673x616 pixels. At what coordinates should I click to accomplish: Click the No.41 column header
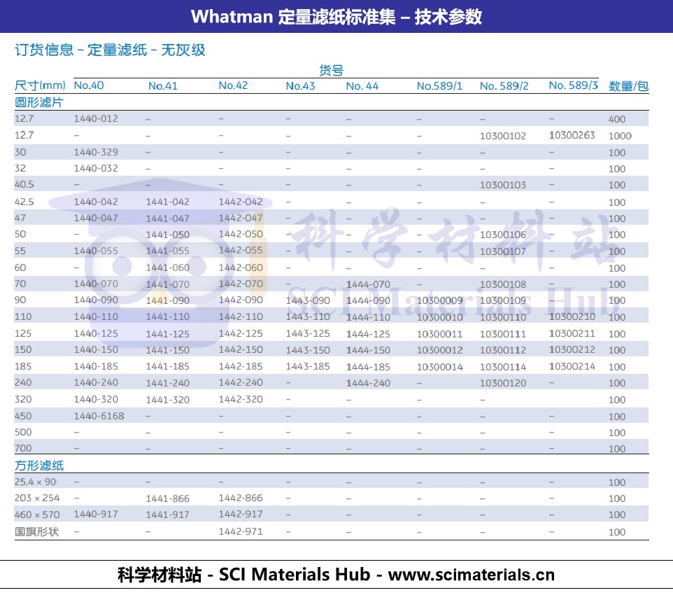(163, 86)
